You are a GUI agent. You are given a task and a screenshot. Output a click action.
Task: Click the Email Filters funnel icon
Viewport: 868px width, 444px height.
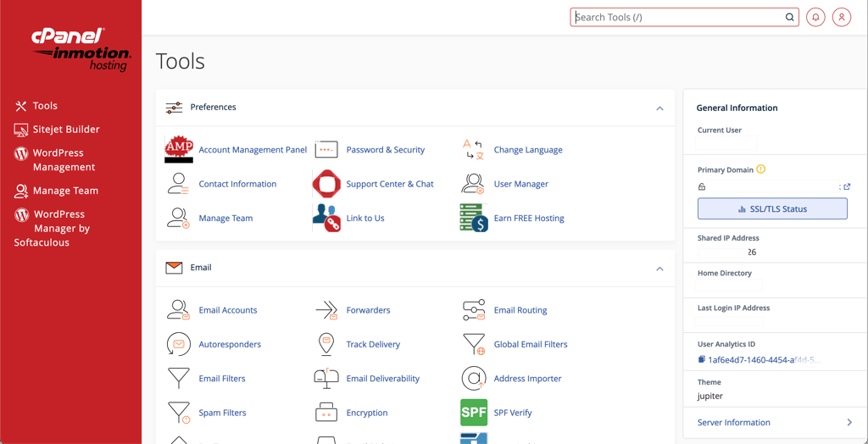178,379
